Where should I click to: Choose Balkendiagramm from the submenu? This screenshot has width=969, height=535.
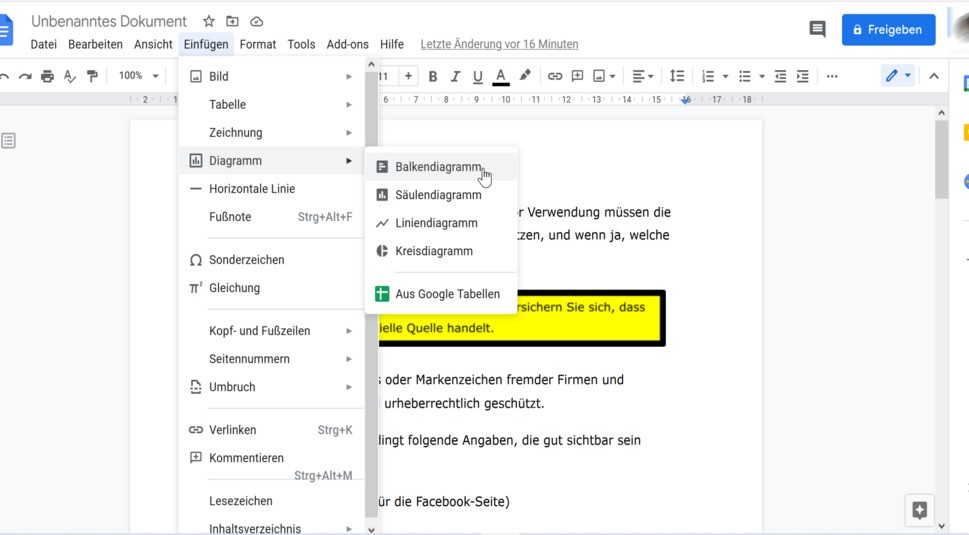coord(441,167)
